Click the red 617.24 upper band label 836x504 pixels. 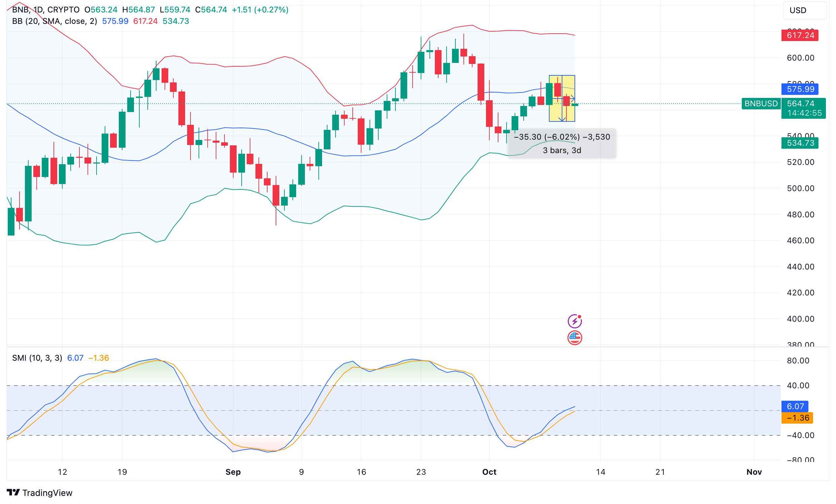coord(800,35)
